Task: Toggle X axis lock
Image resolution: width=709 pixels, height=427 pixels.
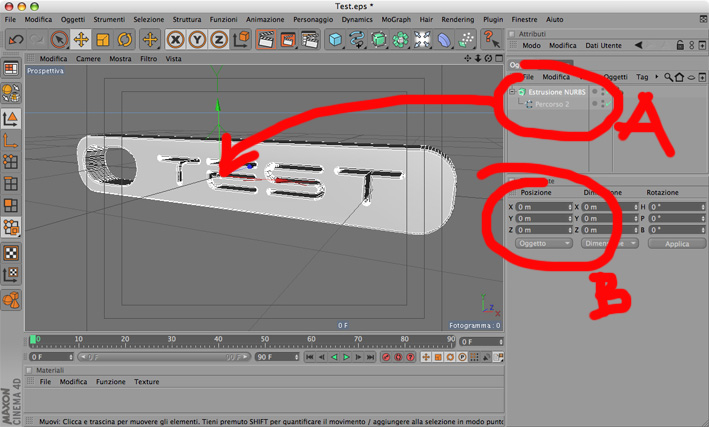Action: coord(175,40)
